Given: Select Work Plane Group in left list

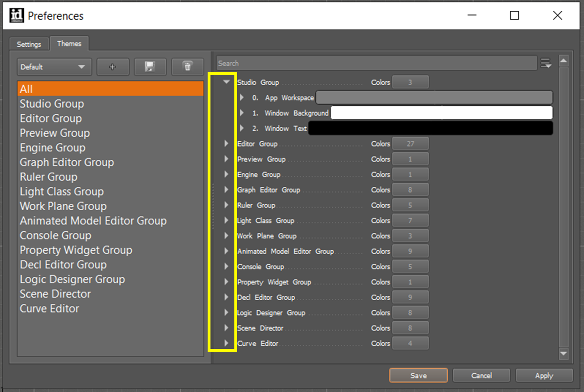Looking at the screenshot, I should [x=111, y=206].
